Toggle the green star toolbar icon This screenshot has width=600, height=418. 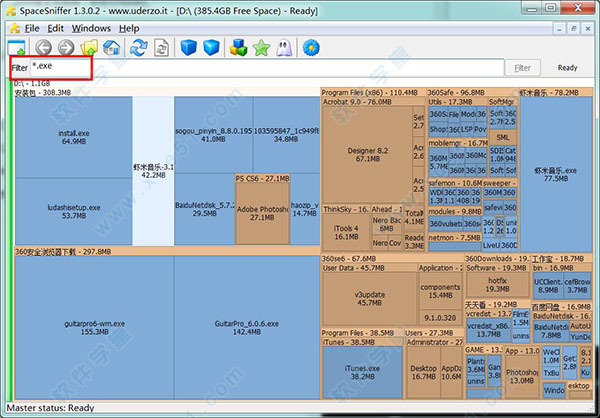pos(261,48)
